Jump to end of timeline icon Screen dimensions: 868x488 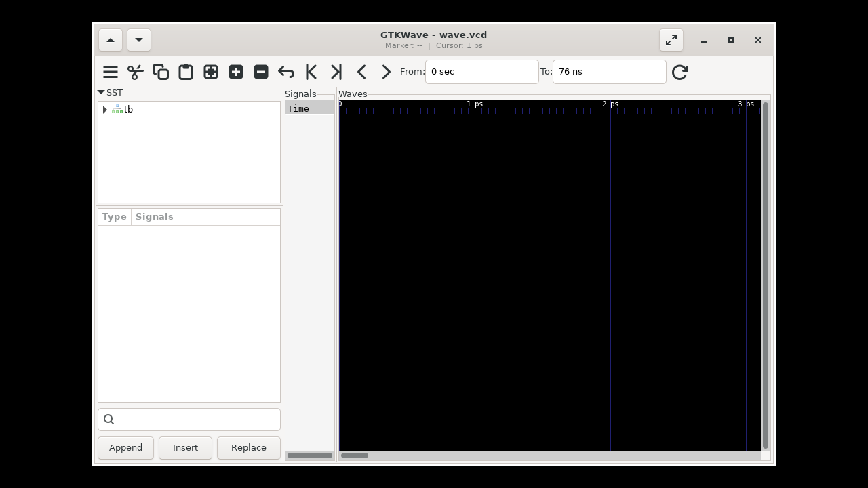coord(336,72)
